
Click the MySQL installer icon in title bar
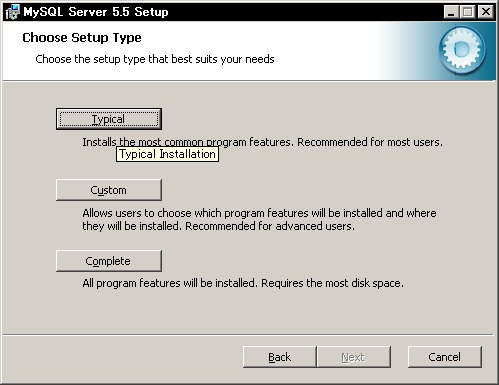(x=12, y=12)
